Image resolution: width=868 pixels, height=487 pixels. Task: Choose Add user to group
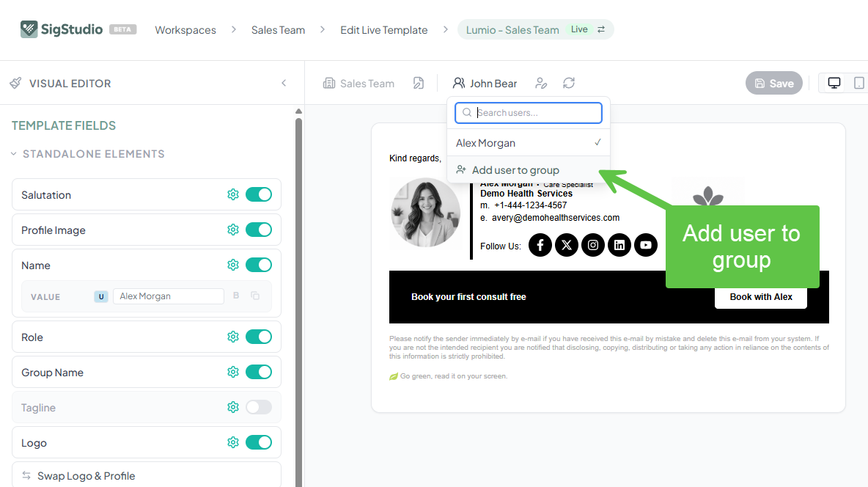pos(529,170)
